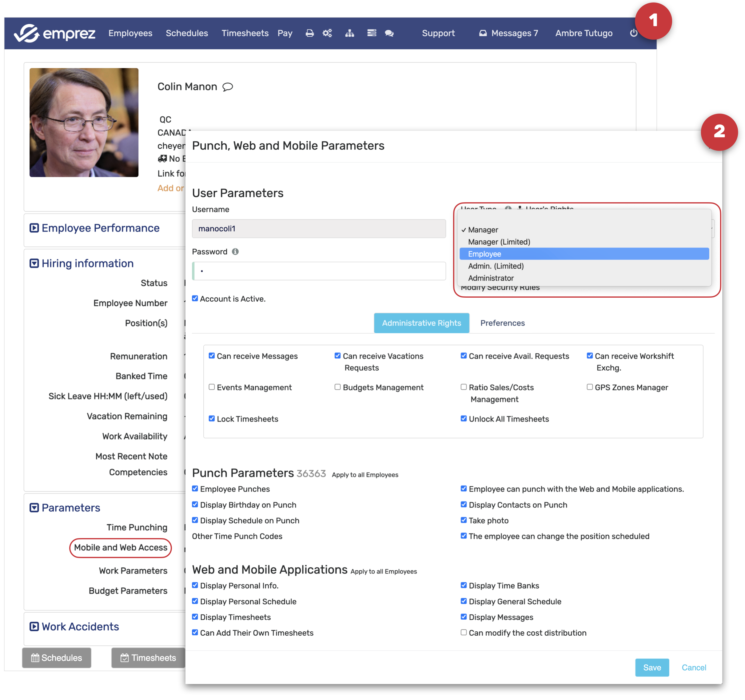This screenshot has height=700, width=745.
Task: Click the Save button
Action: 652,667
